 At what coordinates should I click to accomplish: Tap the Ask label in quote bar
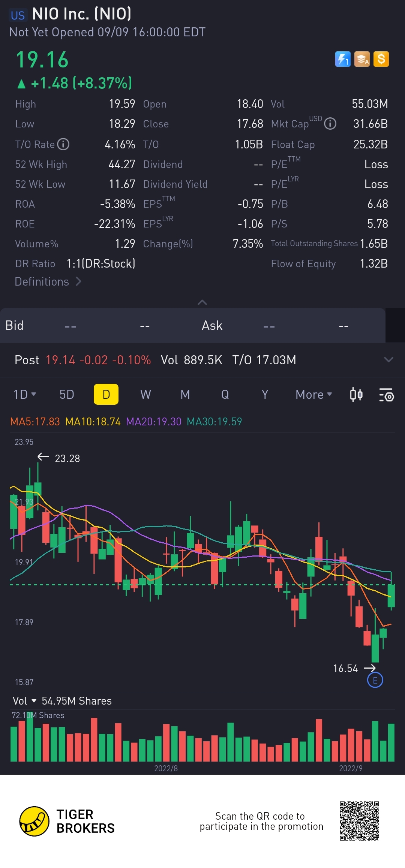tap(212, 325)
